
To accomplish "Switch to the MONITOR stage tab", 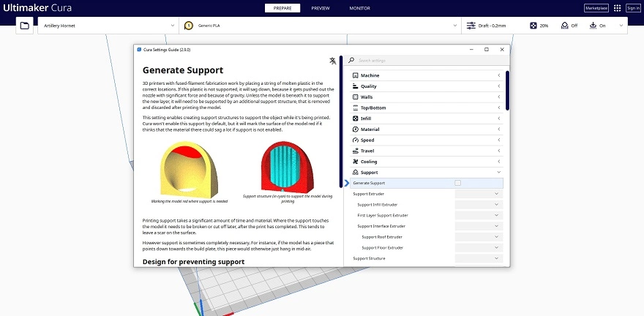I will pos(359,8).
